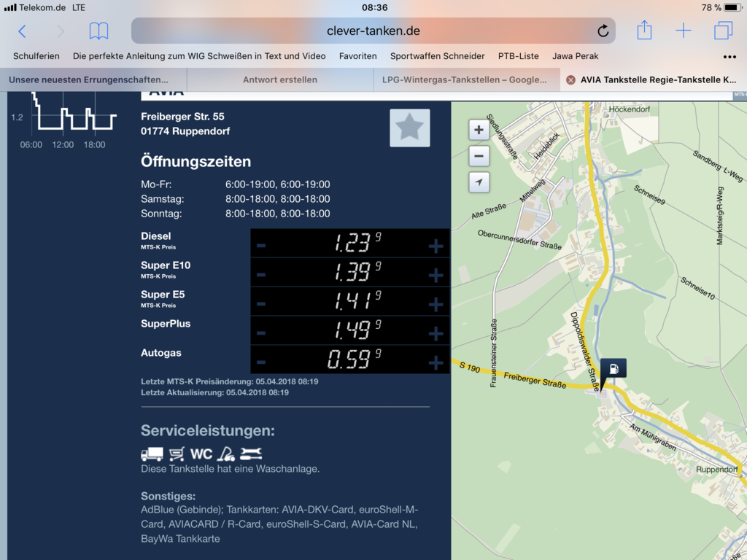This screenshot has width=747, height=560.
Task: Open the WIG Schweißen bookmark
Action: pyautogui.click(x=199, y=56)
